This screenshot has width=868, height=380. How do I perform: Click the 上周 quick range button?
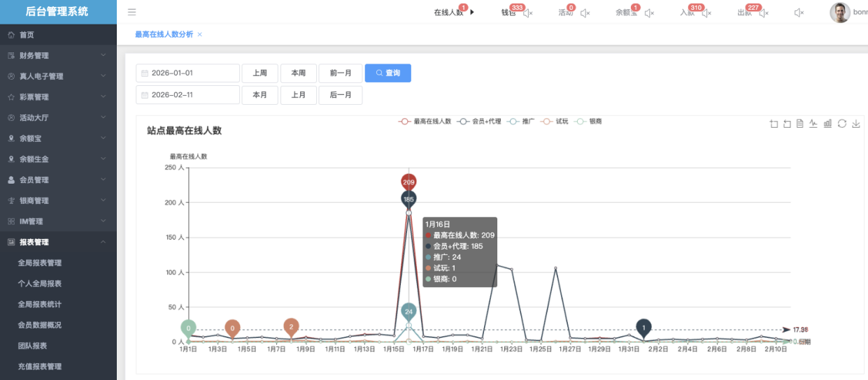[259, 73]
